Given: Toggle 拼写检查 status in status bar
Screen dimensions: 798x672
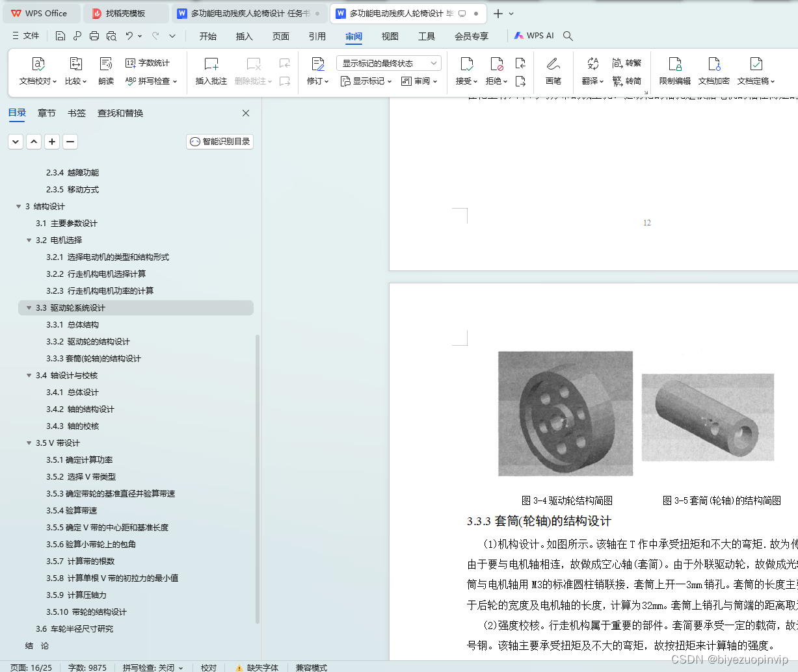Looking at the screenshot, I should (153, 667).
